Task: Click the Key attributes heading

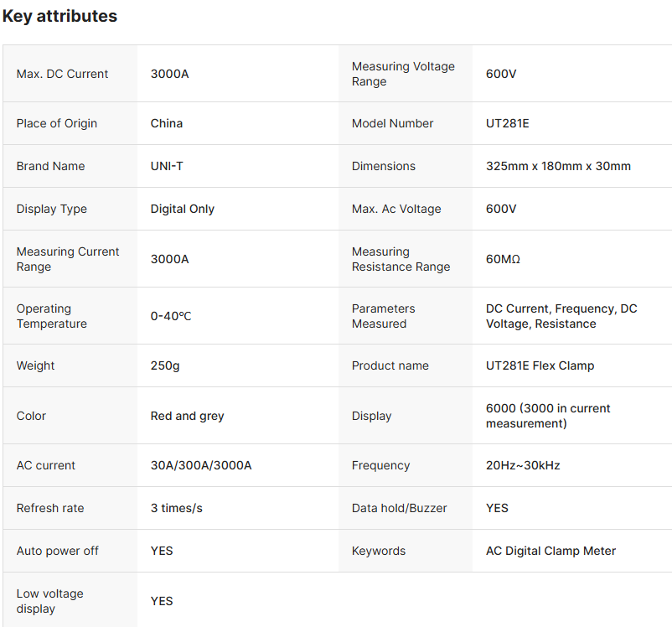Action: (59, 16)
